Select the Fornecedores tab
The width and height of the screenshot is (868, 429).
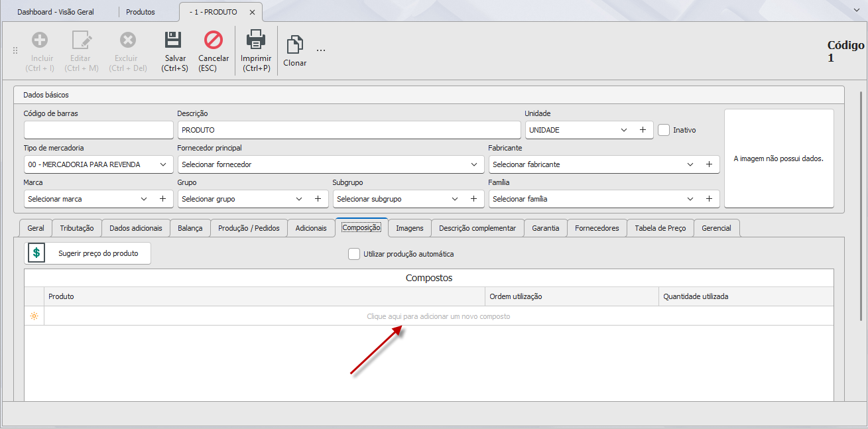point(597,228)
